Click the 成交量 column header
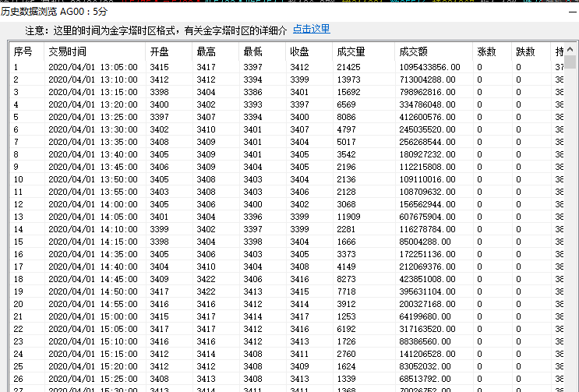 click(x=364, y=51)
